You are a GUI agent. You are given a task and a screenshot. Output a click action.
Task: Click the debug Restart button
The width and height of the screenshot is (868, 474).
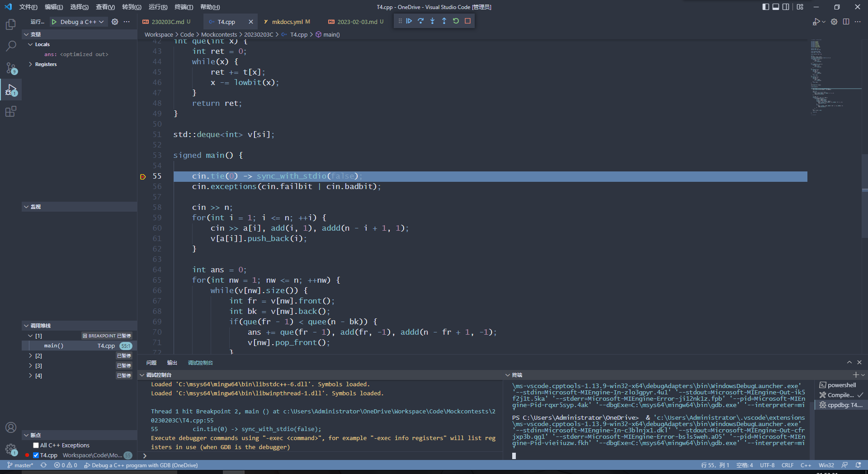pyautogui.click(x=456, y=21)
